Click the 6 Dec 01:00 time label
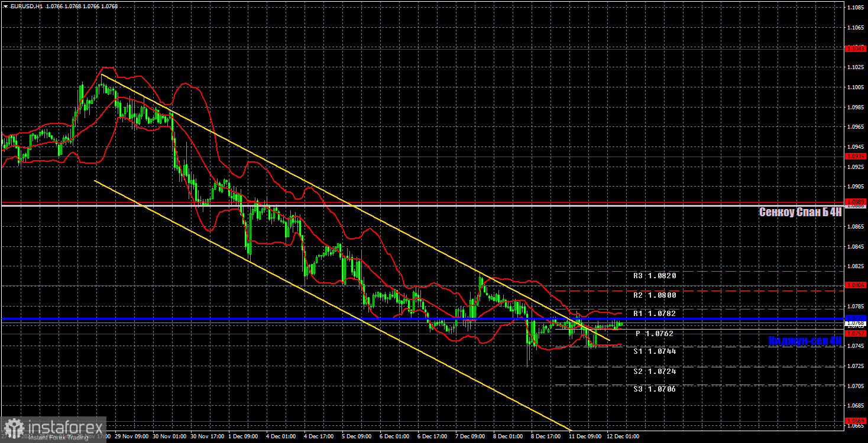868x443 pixels. click(394, 437)
